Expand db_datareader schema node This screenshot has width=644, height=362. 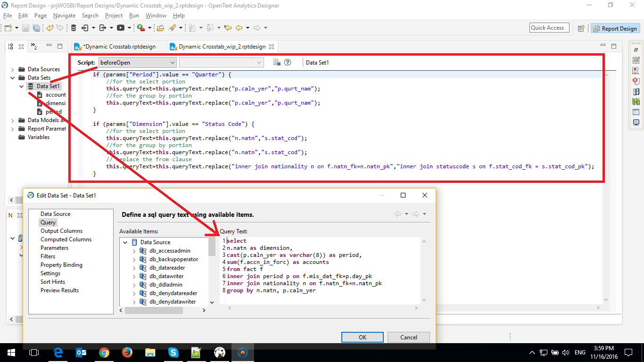point(134,268)
